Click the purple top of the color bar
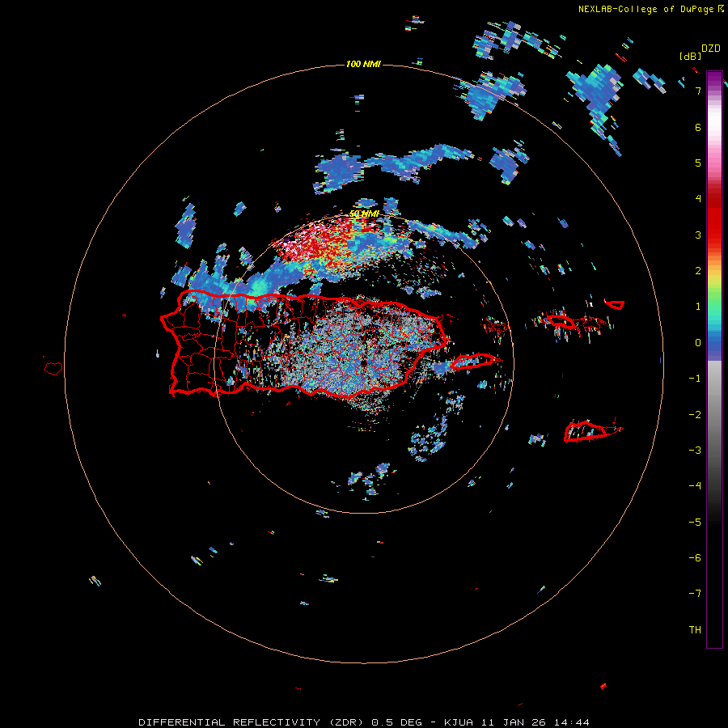Viewport: 728px width, 728px height. point(714,77)
